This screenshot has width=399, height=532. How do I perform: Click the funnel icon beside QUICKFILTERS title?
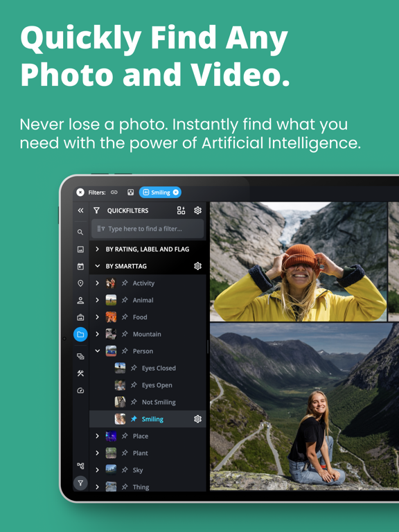(x=97, y=211)
